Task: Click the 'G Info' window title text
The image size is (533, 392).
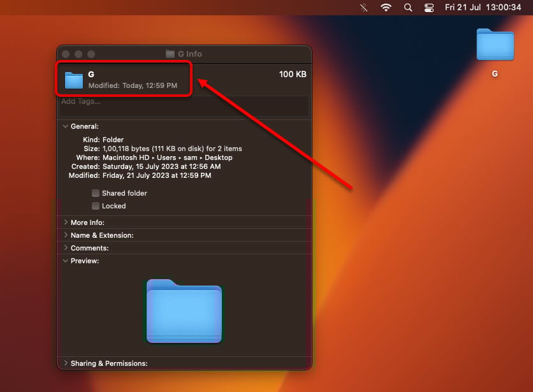Action: pyautogui.click(x=190, y=54)
